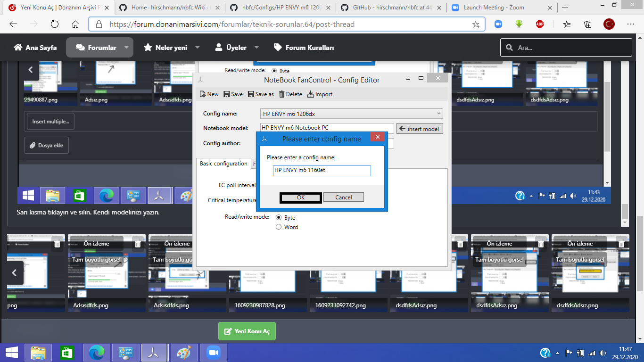Open Neler yeni in forum navigation
Image resolution: width=644 pixels, height=362 pixels.
(165, 48)
